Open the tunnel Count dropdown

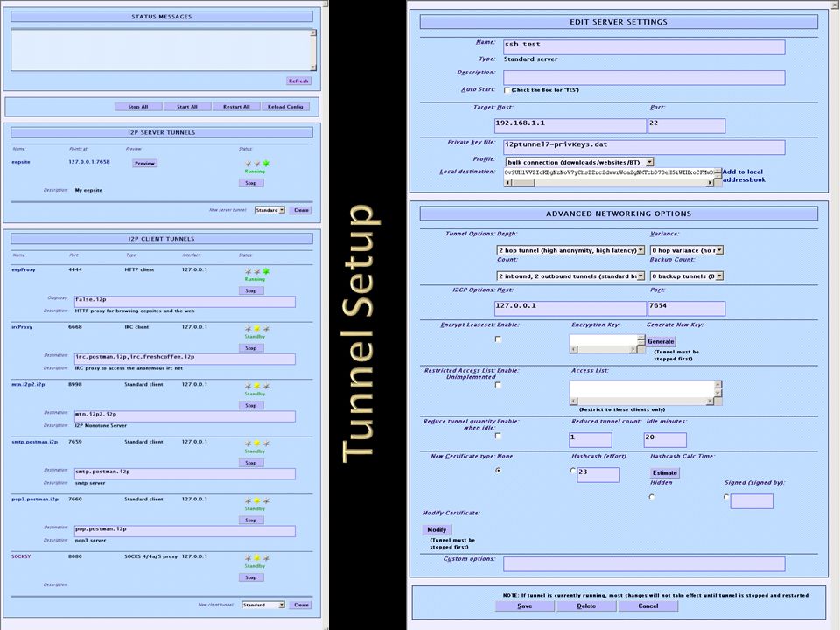tap(570, 276)
